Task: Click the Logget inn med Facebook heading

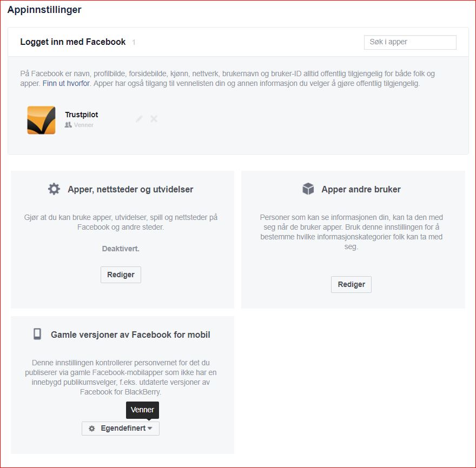Action: click(73, 42)
